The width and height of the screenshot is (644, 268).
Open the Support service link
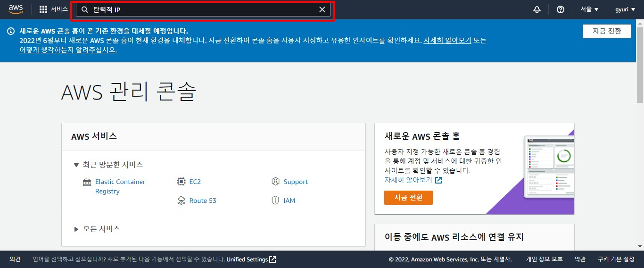coord(296,182)
